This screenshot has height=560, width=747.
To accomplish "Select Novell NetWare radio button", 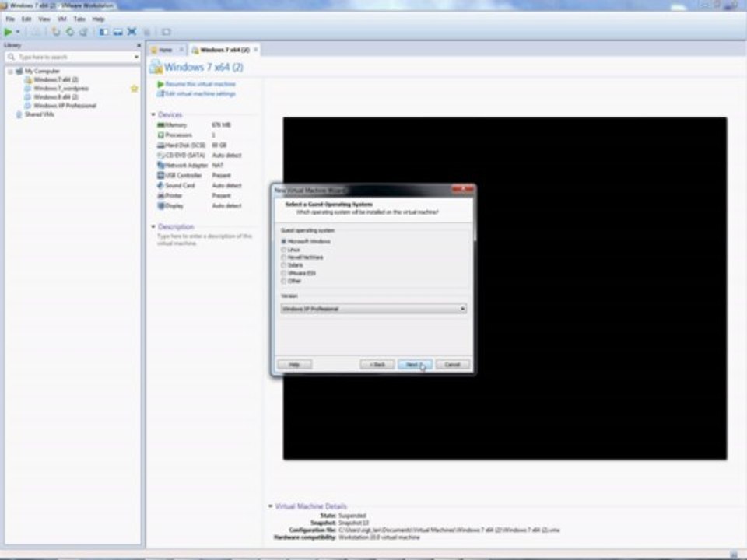I will (284, 257).
